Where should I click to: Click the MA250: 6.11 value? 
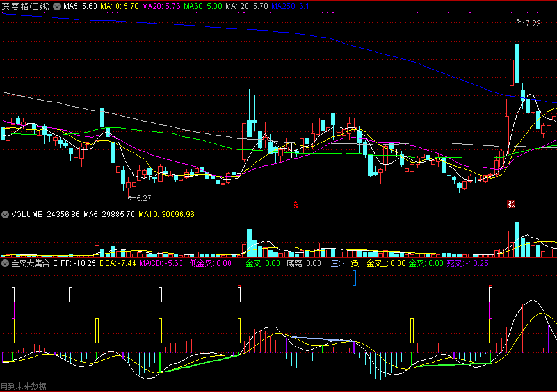(293, 6)
